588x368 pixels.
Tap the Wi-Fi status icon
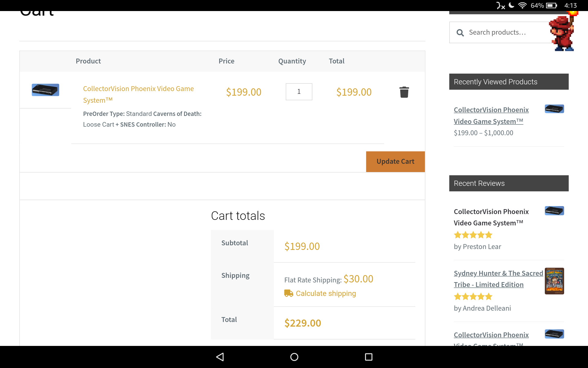pos(522,6)
